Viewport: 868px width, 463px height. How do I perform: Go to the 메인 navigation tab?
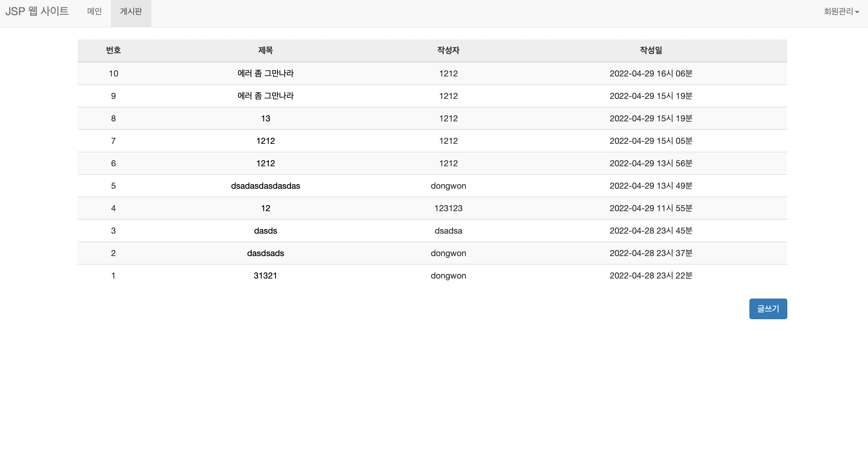pyautogui.click(x=94, y=12)
